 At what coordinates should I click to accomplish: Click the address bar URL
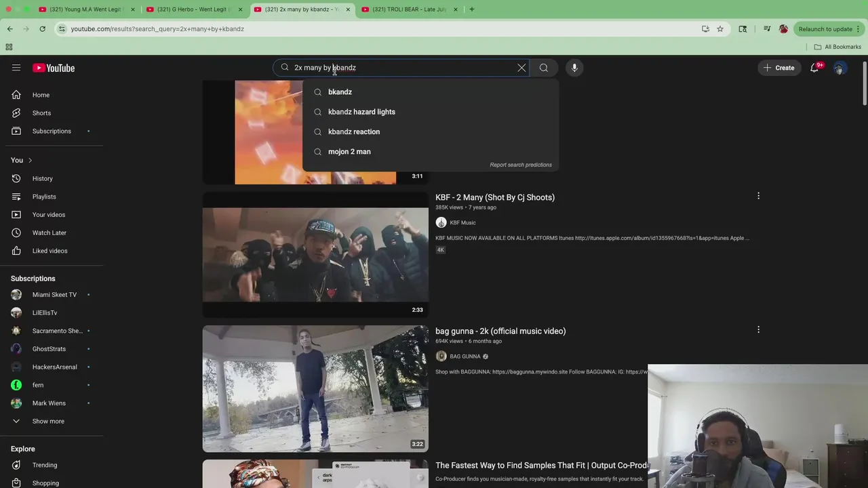click(157, 29)
